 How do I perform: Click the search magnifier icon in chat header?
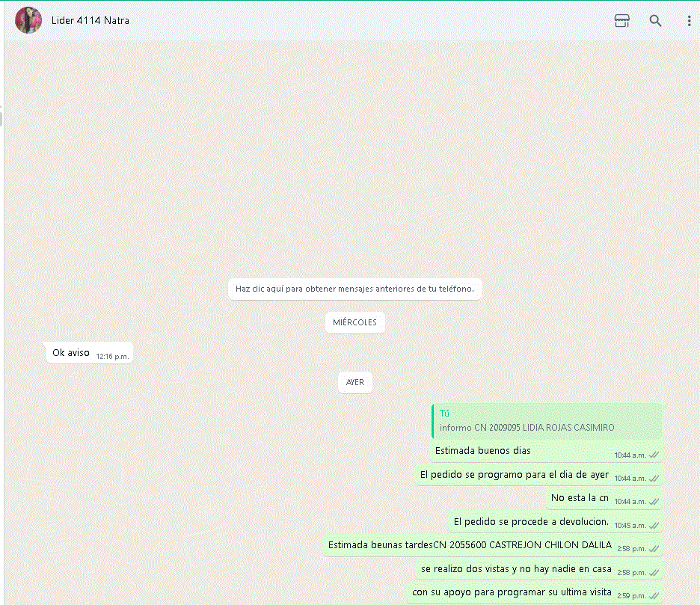pos(655,21)
